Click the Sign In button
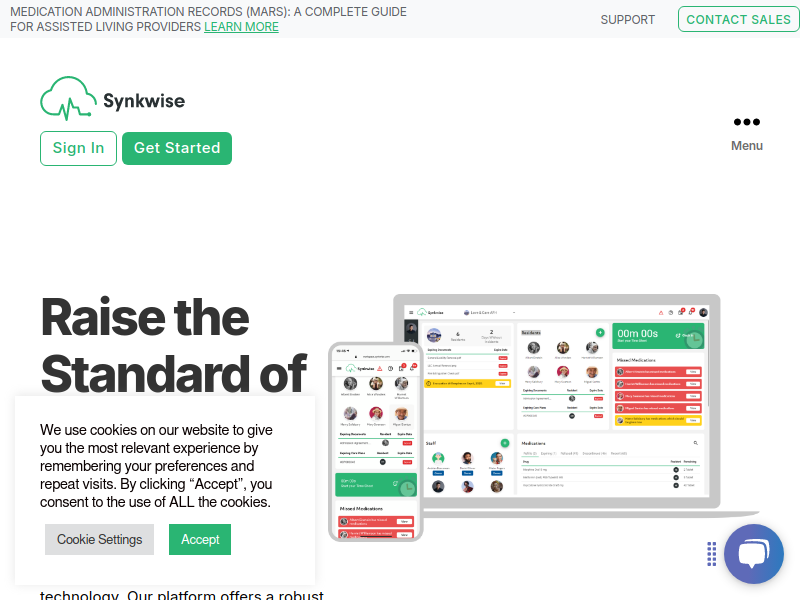This screenshot has width=800, height=600. pyautogui.click(x=78, y=148)
